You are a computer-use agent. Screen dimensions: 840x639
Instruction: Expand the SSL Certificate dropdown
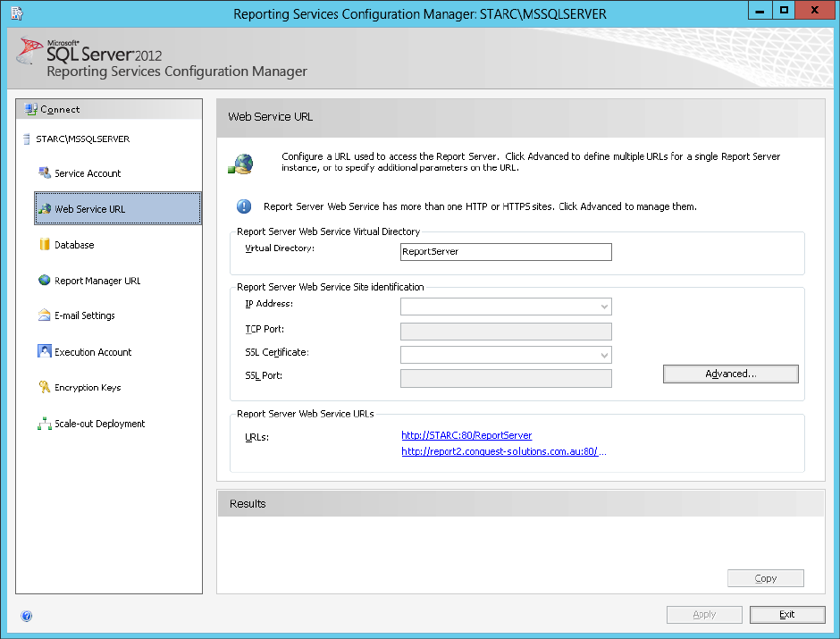click(604, 355)
